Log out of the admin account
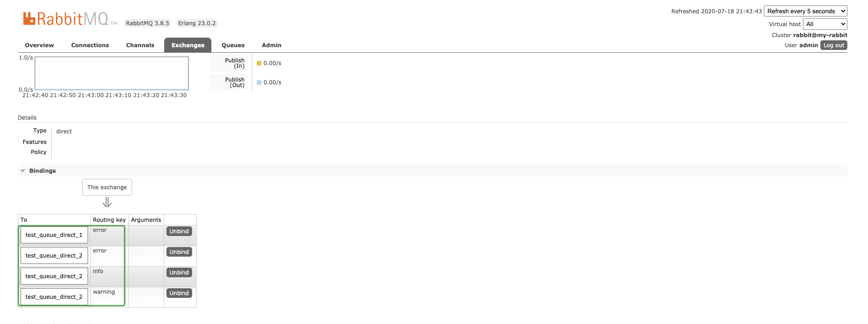 (x=834, y=45)
